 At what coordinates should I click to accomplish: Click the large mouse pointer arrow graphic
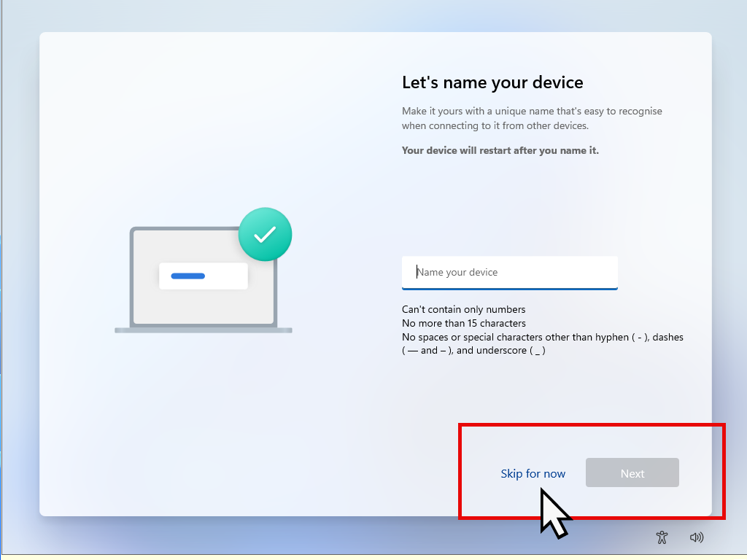[x=554, y=513]
